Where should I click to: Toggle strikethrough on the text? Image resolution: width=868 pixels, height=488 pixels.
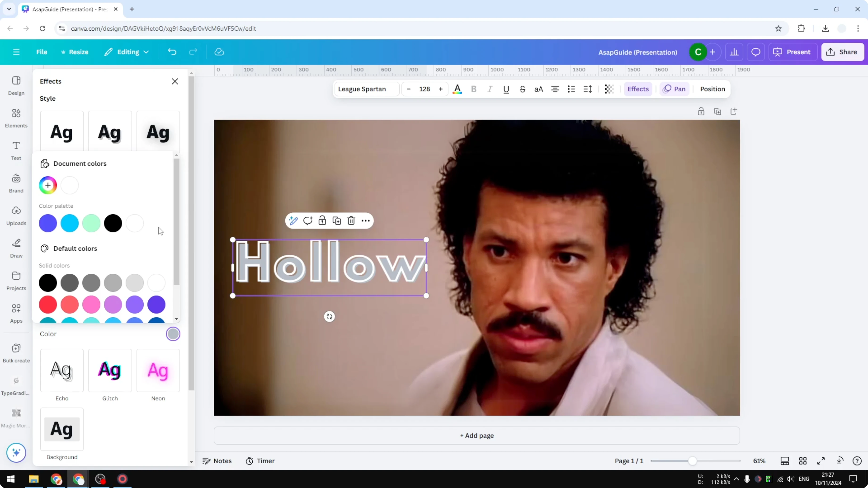[x=522, y=89]
